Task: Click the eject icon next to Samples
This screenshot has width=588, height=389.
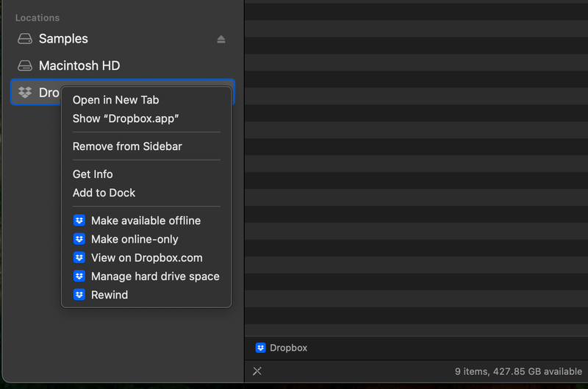Action: click(221, 39)
